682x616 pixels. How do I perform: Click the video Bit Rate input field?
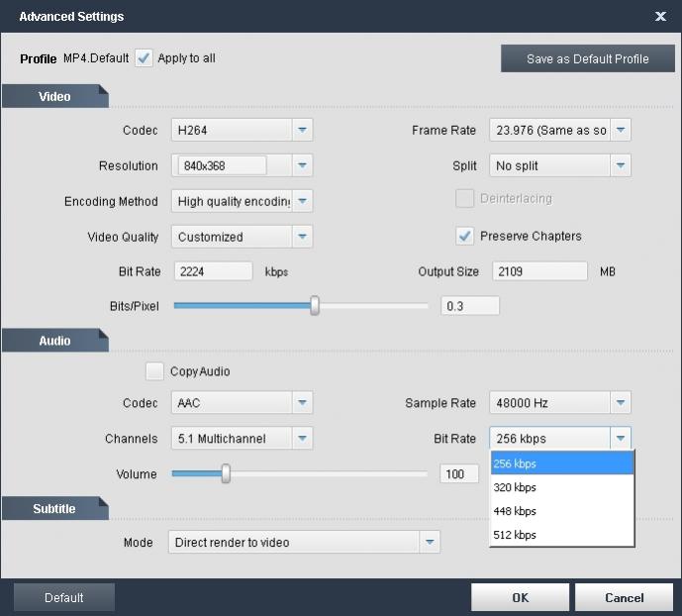[x=214, y=271]
